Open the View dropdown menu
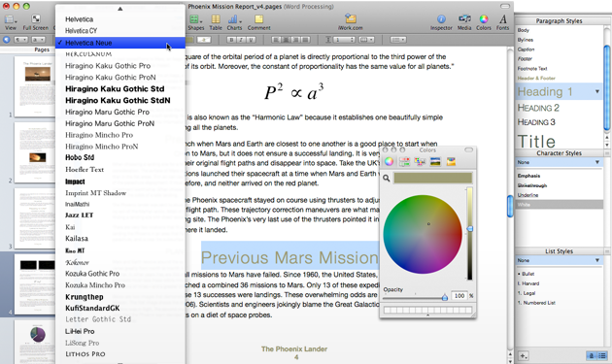The width and height of the screenshot is (612, 364). 11,22
